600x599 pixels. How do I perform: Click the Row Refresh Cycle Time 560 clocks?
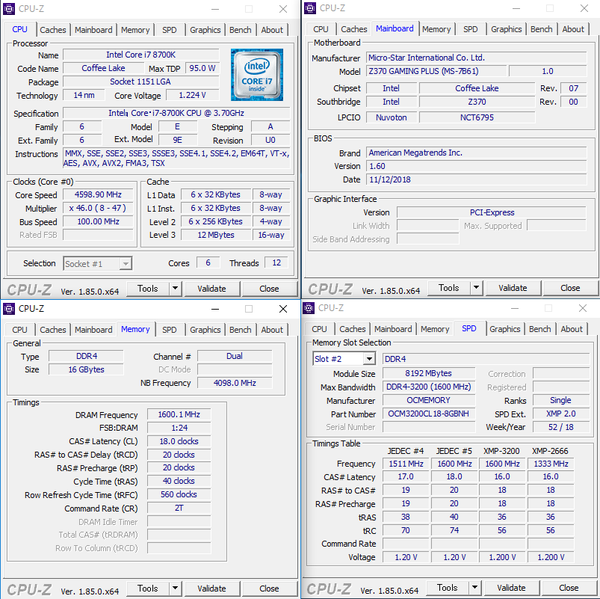click(x=179, y=495)
